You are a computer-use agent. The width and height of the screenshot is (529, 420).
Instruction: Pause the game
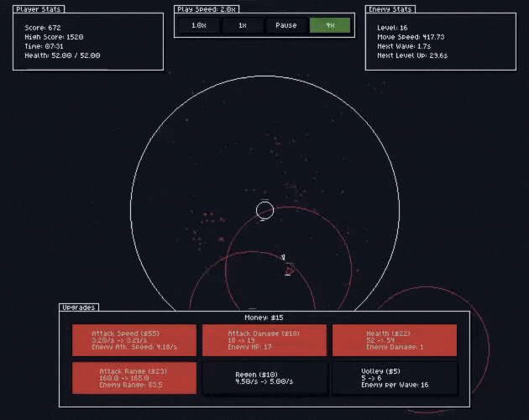point(286,25)
